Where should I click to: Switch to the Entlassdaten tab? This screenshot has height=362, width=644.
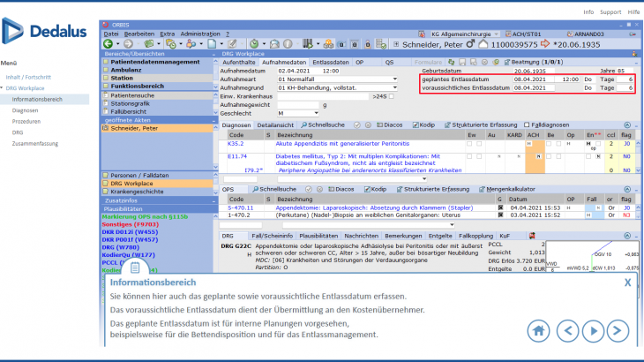[x=331, y=63]
